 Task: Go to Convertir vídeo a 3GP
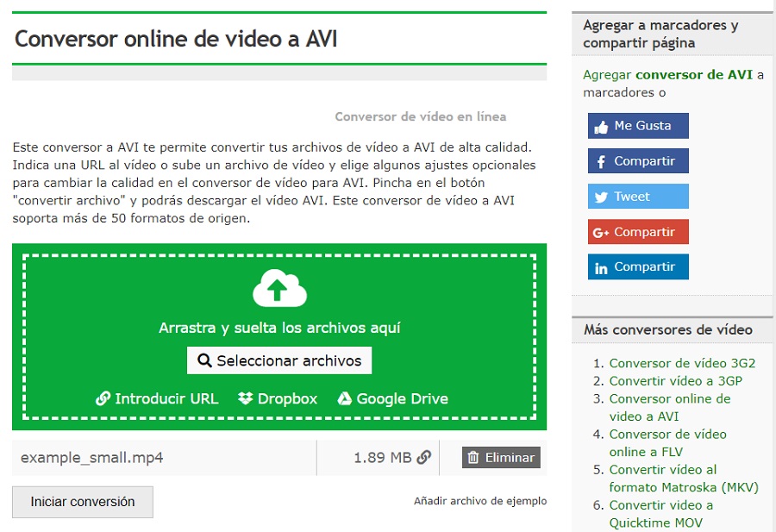[x=675, y=381]
